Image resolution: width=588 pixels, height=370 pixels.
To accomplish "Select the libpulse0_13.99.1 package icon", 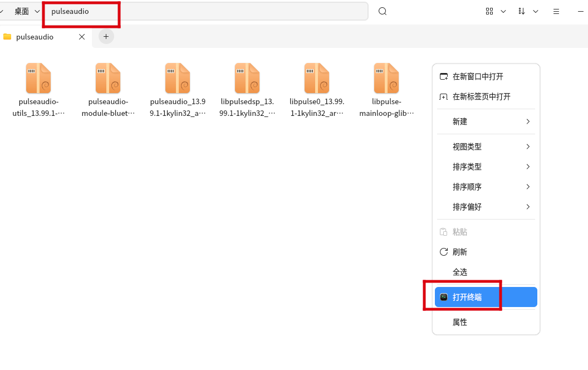I will [316, 78].
